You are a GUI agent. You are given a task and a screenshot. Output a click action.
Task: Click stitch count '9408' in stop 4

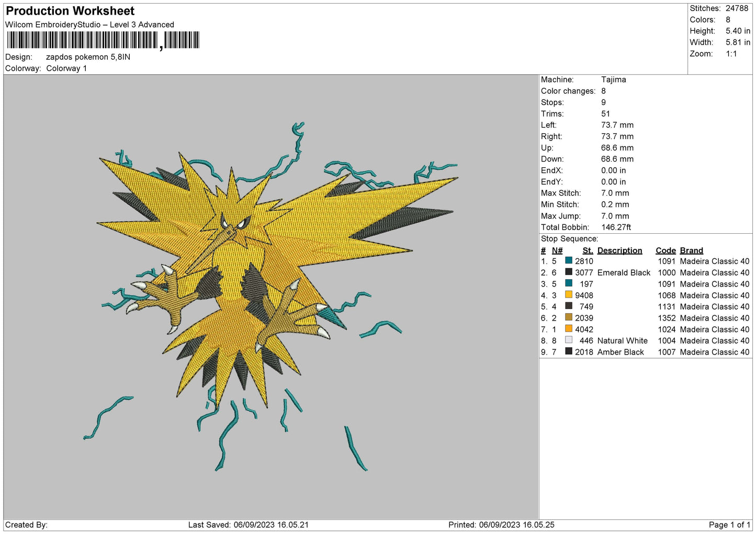coord(584,295)
